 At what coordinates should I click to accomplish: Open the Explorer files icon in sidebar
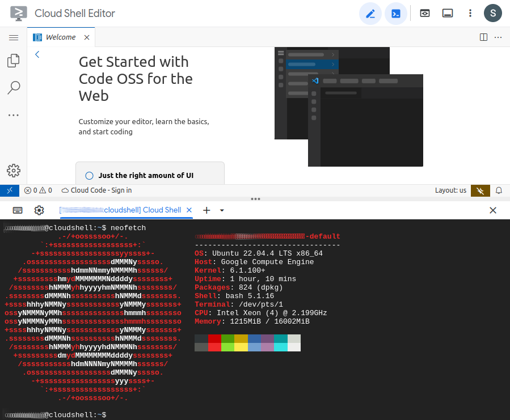(x=14, y=61)
